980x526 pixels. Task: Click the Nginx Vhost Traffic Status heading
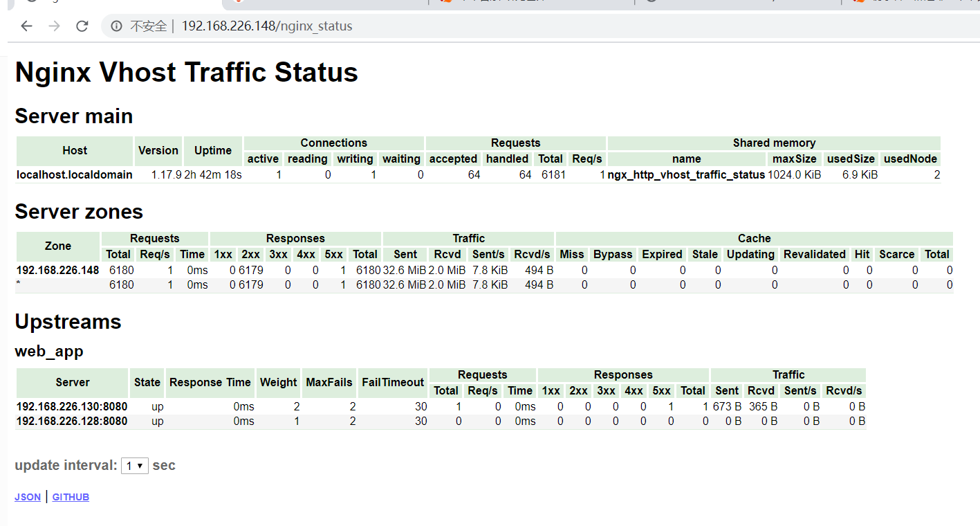point(186,73)
